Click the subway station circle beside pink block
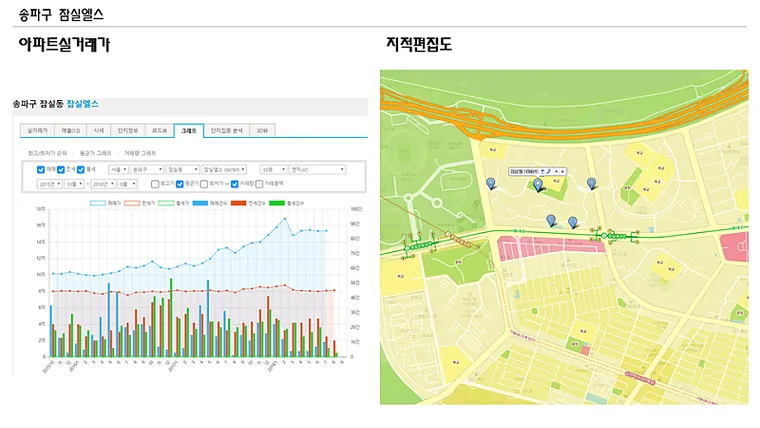Screen dimensions: 760x428 [604, 236]
